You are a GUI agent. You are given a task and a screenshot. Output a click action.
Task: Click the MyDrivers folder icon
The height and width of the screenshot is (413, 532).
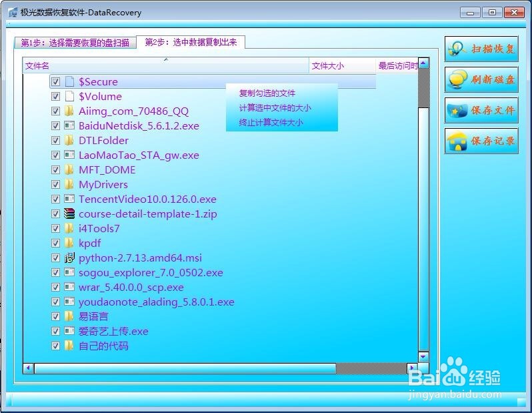(x=69, y=184)
